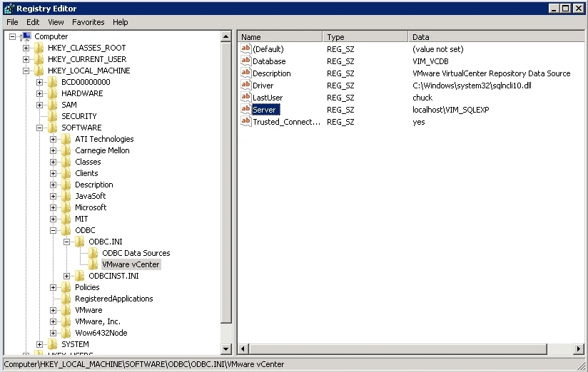Click the SECURITY folder icon
Screen dimensions: 588x372
coord(53,116)
